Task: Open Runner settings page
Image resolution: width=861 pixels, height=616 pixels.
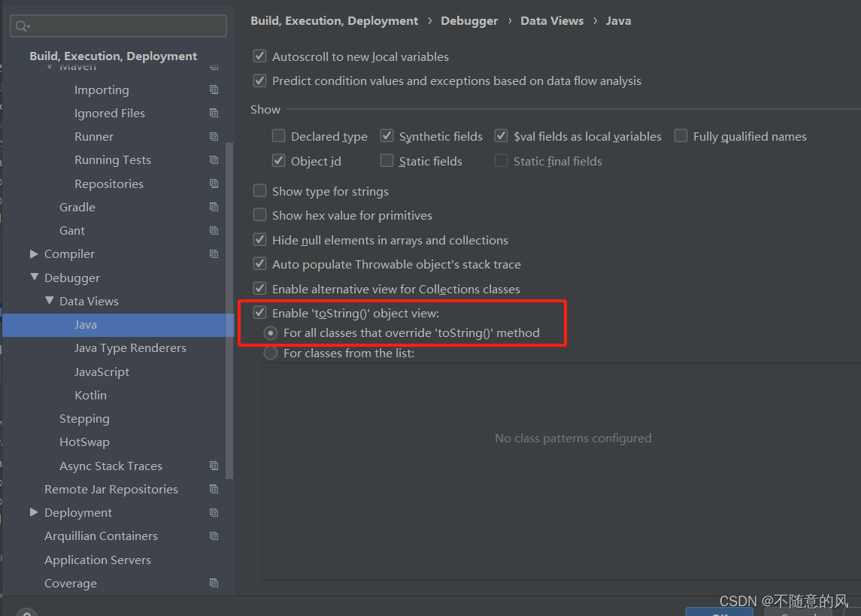Action: pyautogui.click(x=94, y=137)
